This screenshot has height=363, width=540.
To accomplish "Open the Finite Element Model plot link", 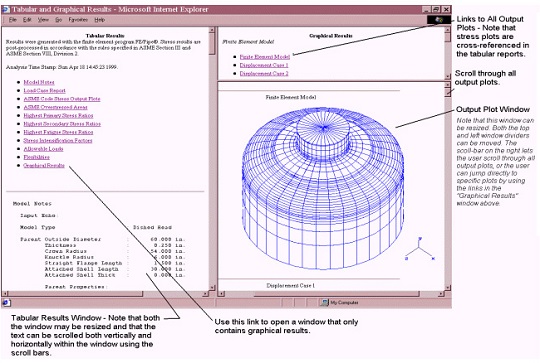I will pos(265,57).
